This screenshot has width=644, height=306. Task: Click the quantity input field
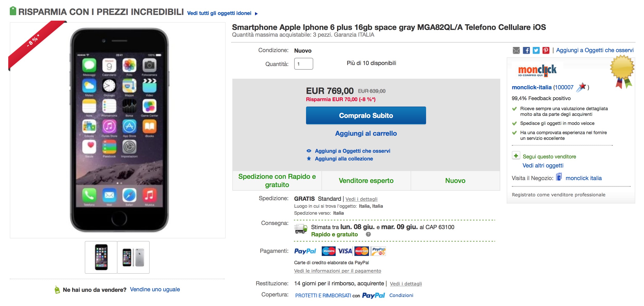303,64
